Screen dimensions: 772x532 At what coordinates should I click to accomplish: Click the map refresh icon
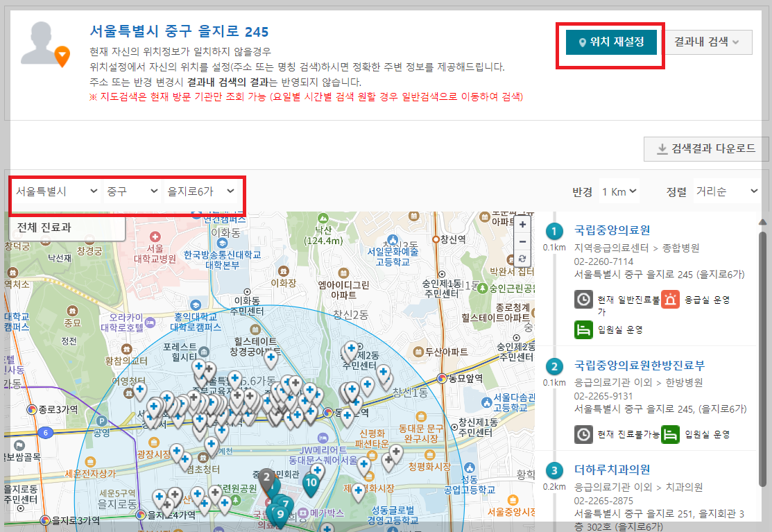click(x=522, y=259)
